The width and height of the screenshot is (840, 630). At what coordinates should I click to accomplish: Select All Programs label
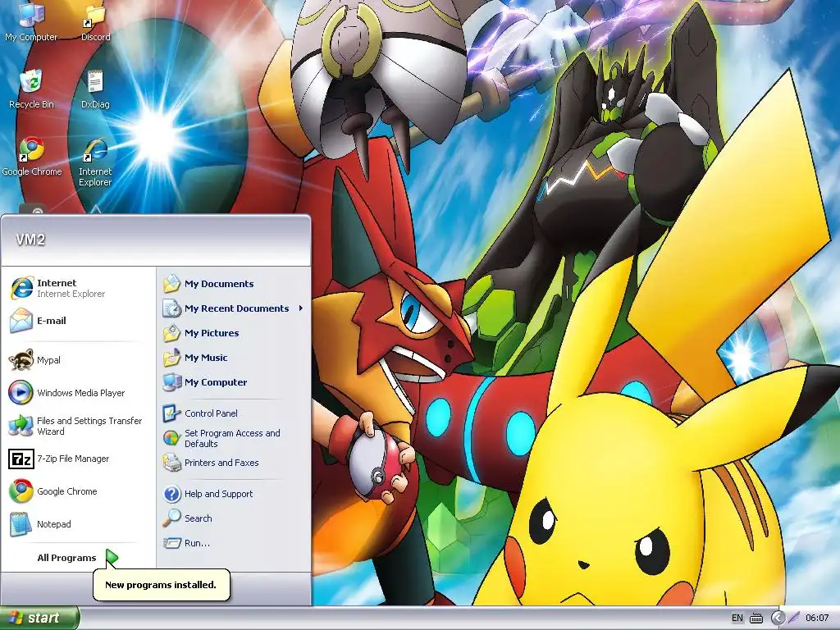pyautogui.click(x=66, y=558)
